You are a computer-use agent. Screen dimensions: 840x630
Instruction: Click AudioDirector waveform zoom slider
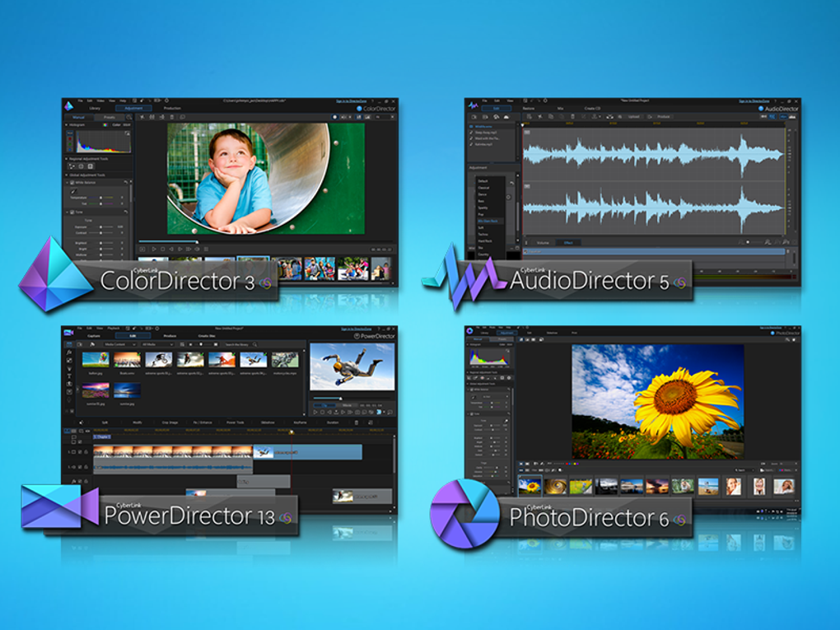[x=754, y=243]
